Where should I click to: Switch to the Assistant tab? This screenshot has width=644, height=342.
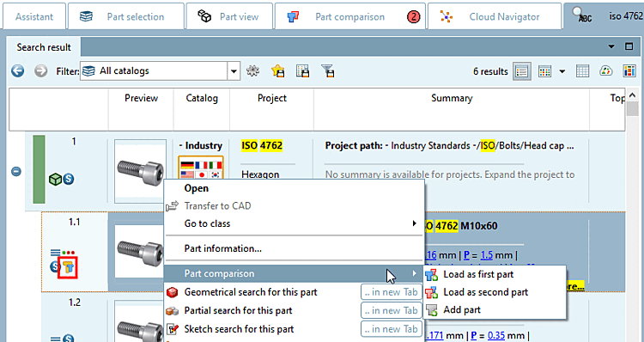click(x=34, y=16)
